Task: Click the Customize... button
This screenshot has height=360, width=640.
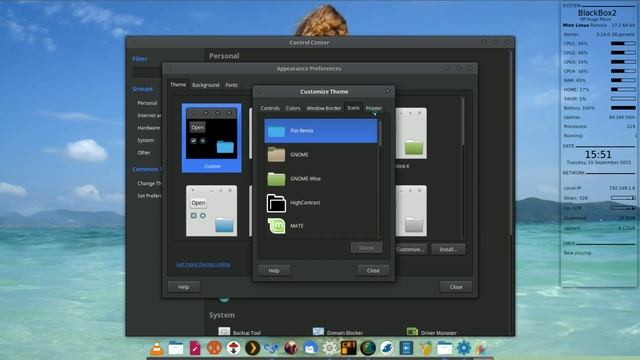Action: 410,249
